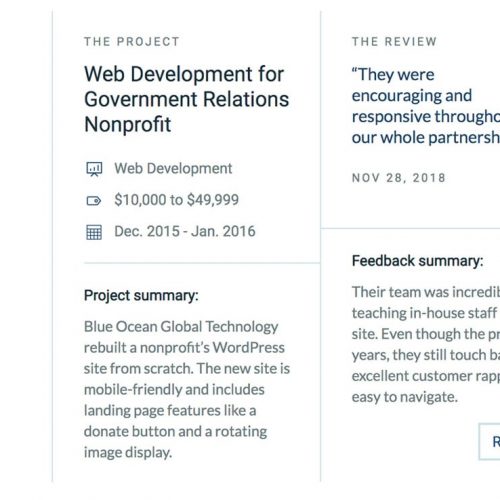
Task: Click the Dec. 2015 - Jan. 2016 date text
Action: coord(185,231)
